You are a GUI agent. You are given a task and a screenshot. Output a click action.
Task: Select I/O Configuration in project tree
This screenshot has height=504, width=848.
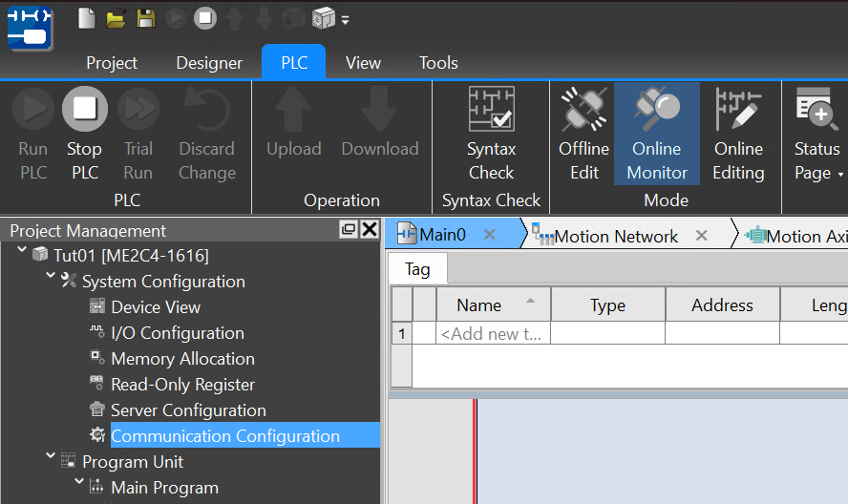(178, 333)
